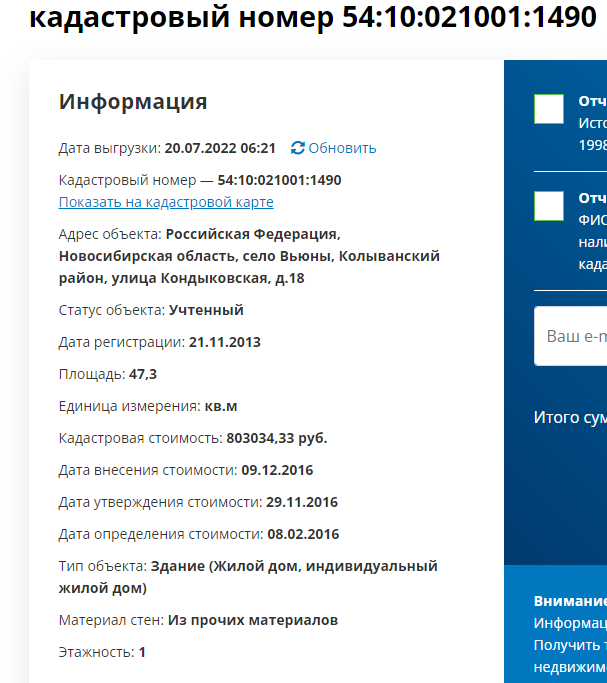Click area value 47,3
Screen dimensions: 607x683
point(143,374)
